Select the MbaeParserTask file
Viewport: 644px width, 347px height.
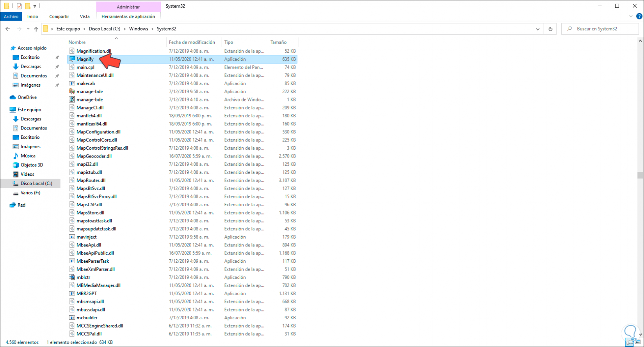click(93, 261)
